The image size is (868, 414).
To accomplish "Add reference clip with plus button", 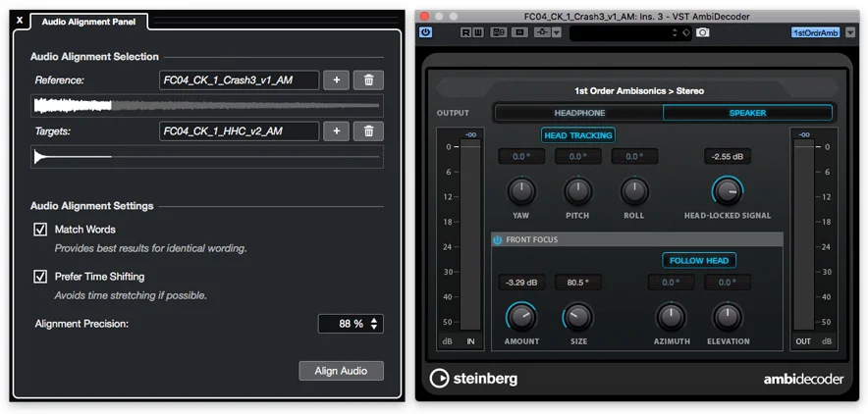I will (337, 80).
